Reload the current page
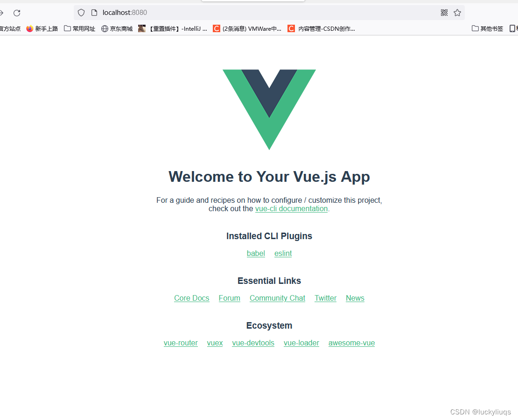Viewport: 518px width, 420px height. pos(17,13)
